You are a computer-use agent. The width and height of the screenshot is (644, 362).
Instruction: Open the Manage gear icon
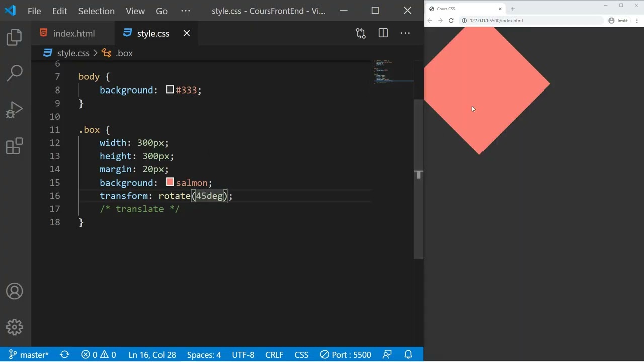pyautogui.click(x=15, y=327)
